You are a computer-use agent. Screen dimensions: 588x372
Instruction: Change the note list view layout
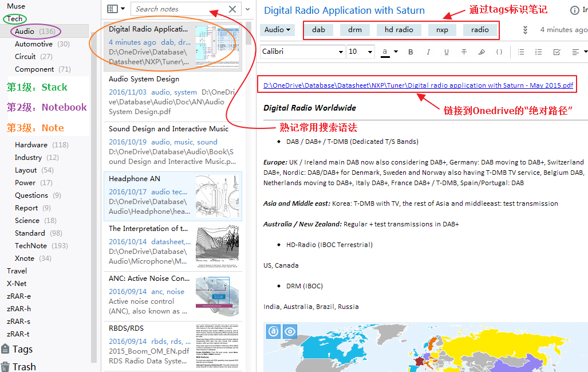click(x=116, y=9)
